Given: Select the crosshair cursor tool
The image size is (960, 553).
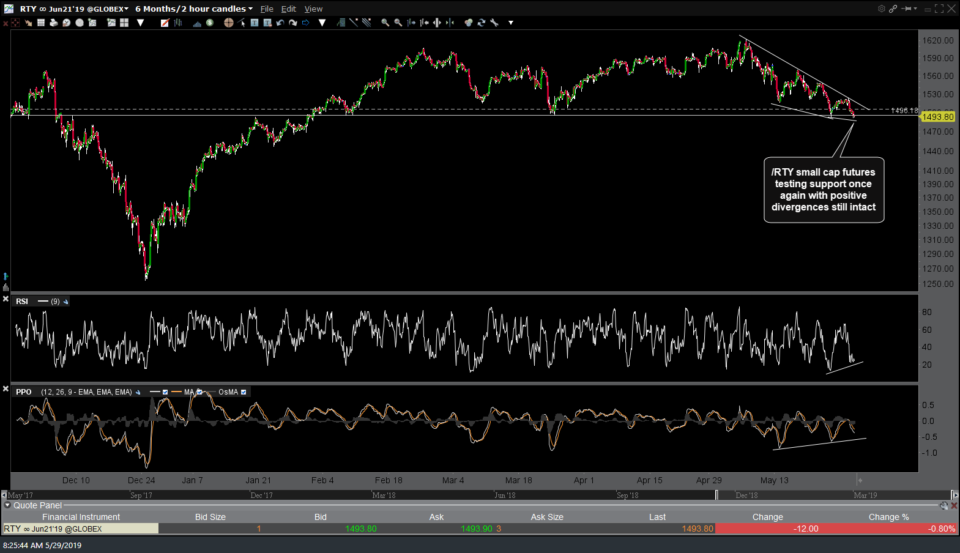Looking at the screenshot, I should click(228, 23).
